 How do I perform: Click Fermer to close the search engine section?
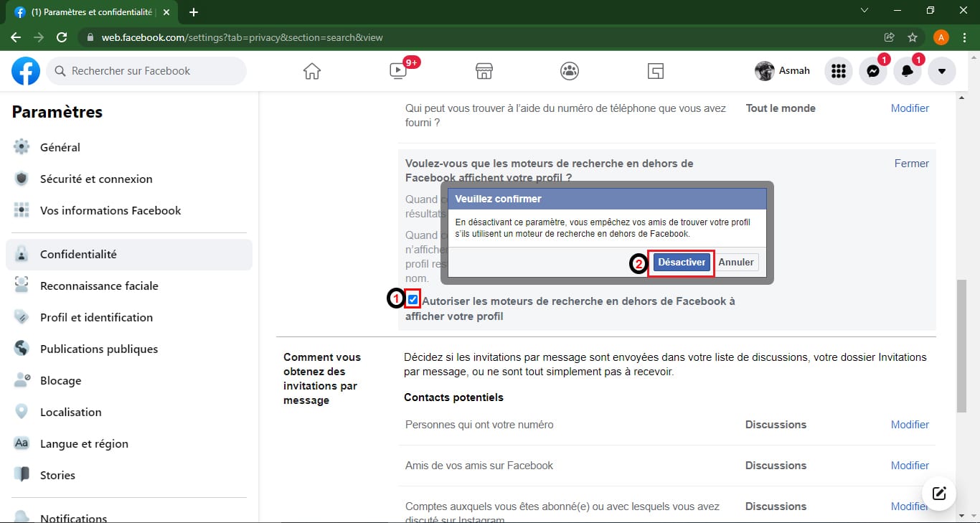912,164
